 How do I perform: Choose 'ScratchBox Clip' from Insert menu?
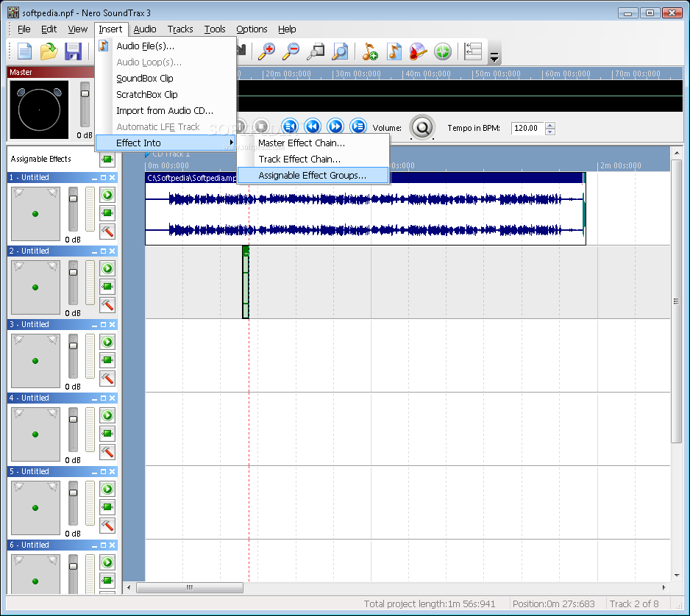click(x=166, y=95)
